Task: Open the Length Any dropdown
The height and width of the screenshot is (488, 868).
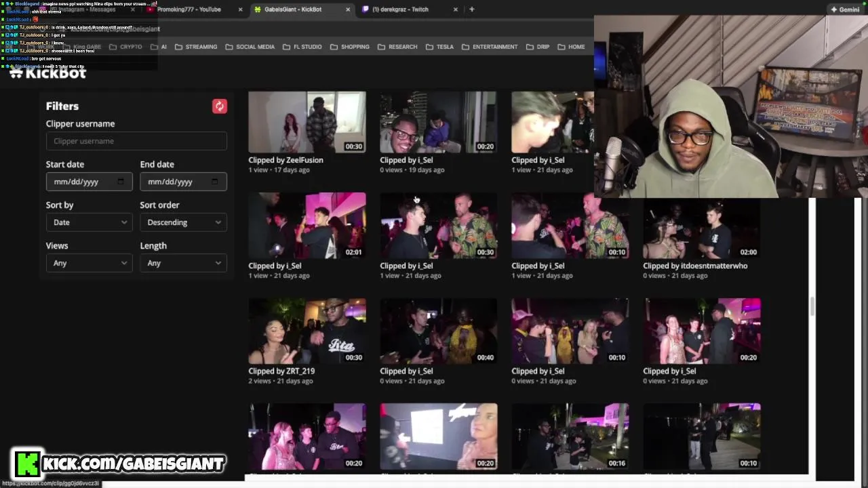Action: pos(183,263)
